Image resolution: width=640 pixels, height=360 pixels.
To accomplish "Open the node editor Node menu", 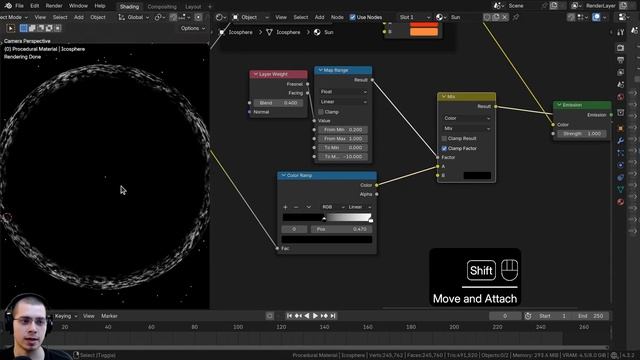I will click(337, 17).
